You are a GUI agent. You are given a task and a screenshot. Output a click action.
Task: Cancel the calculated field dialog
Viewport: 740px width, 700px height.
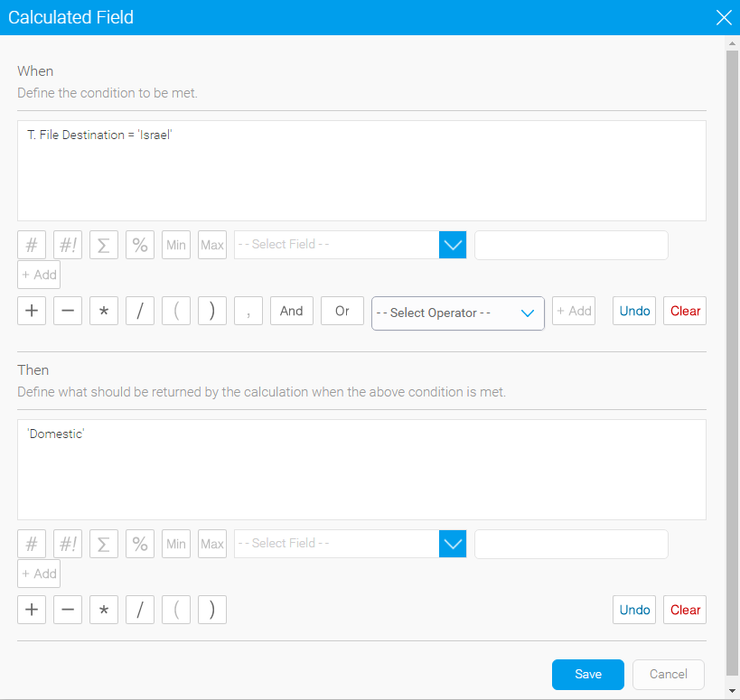click(669, 675)
